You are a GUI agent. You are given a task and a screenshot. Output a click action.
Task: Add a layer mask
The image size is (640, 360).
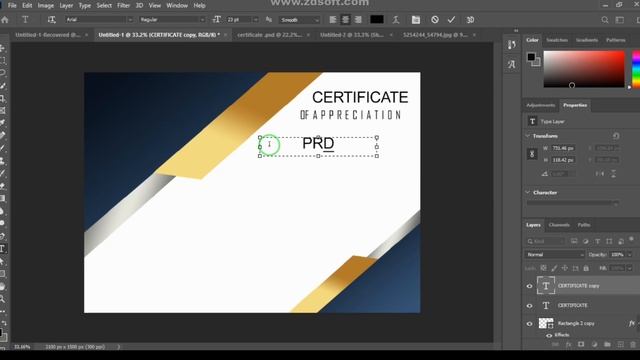coord(581,344)
